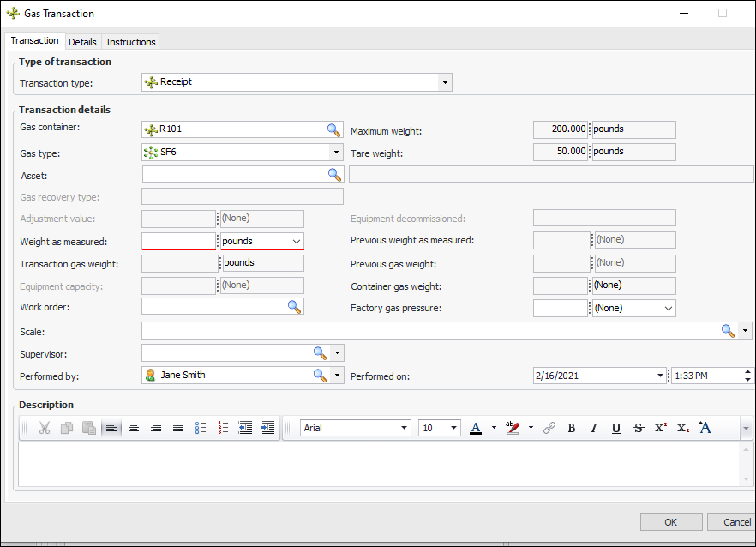Image resolution: width=756 pixels, height=547 pixels.
Task: Click the OK button
Action: coord(670,522)
